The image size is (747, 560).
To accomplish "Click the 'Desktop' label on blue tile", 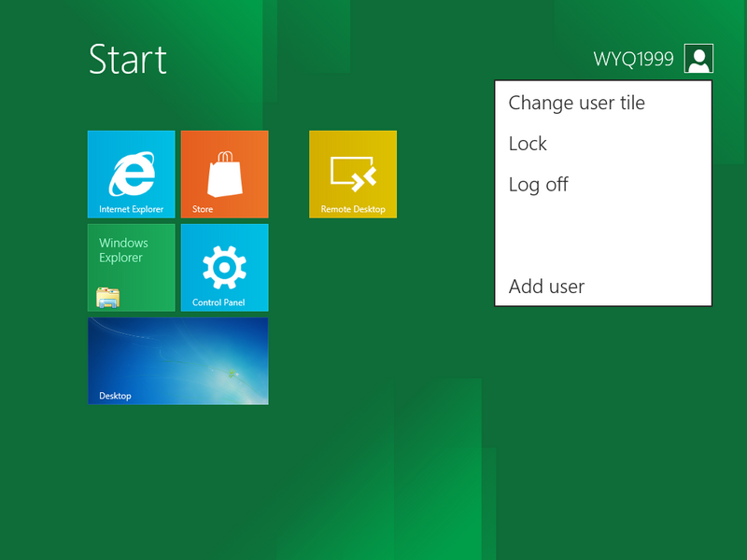I will pos(115,396).
